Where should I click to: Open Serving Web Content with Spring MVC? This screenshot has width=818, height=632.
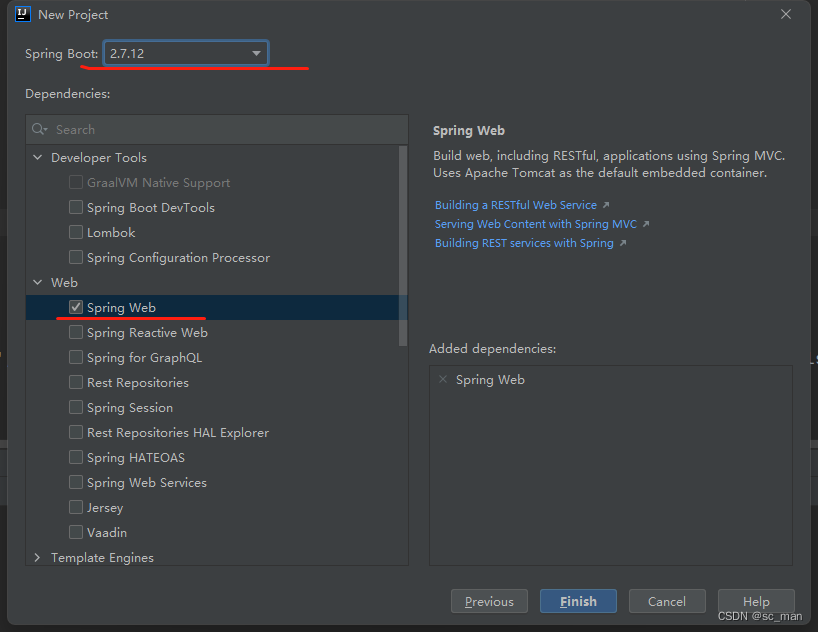[536, 224]
